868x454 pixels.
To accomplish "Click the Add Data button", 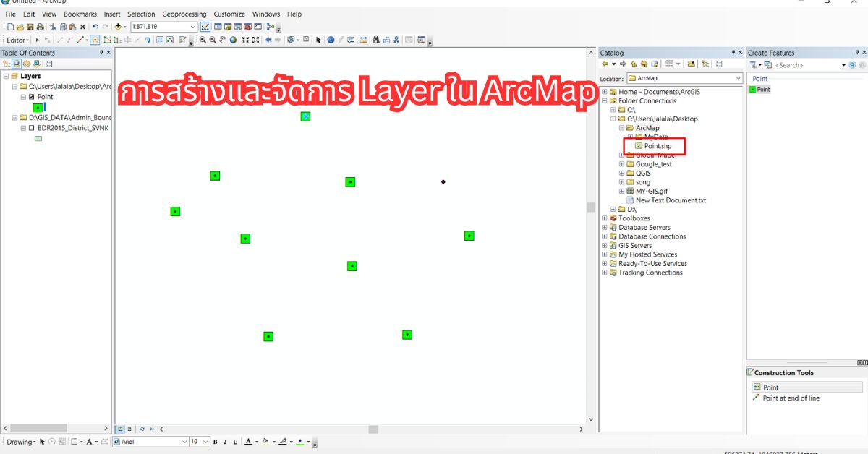I will click(118, 27).
